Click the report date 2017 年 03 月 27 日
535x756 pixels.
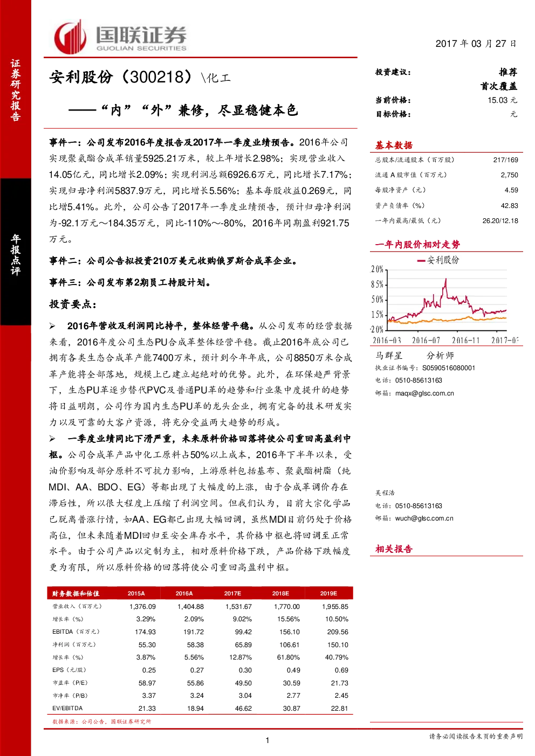click(x=476, y=44)
